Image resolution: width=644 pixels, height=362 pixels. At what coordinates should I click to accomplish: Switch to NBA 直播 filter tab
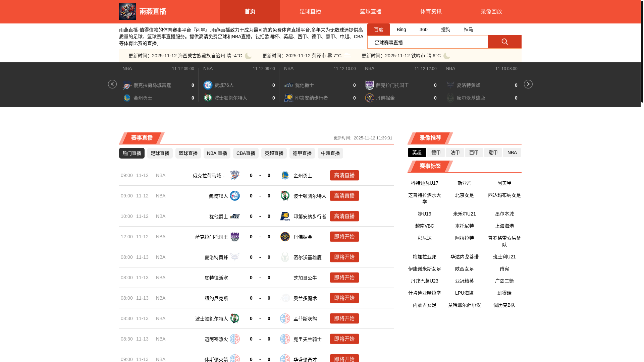[217, 153]
